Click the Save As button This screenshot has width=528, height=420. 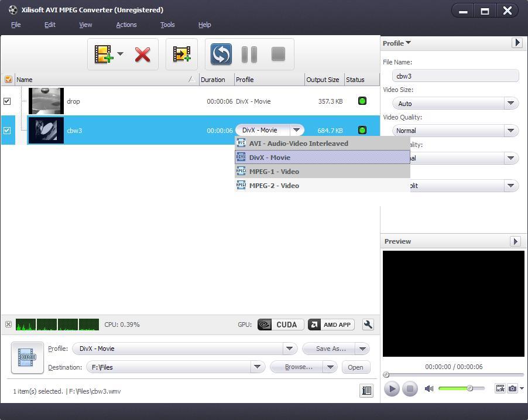pos(329,348)
